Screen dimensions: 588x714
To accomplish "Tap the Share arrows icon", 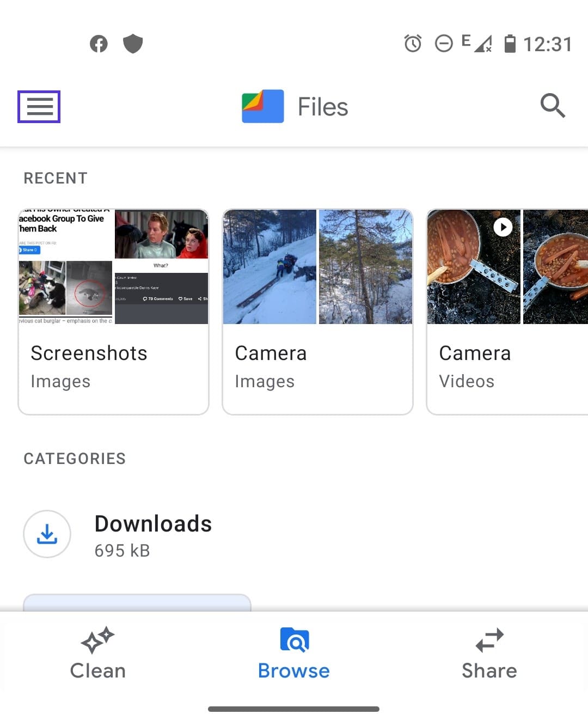I will [488, 639].
